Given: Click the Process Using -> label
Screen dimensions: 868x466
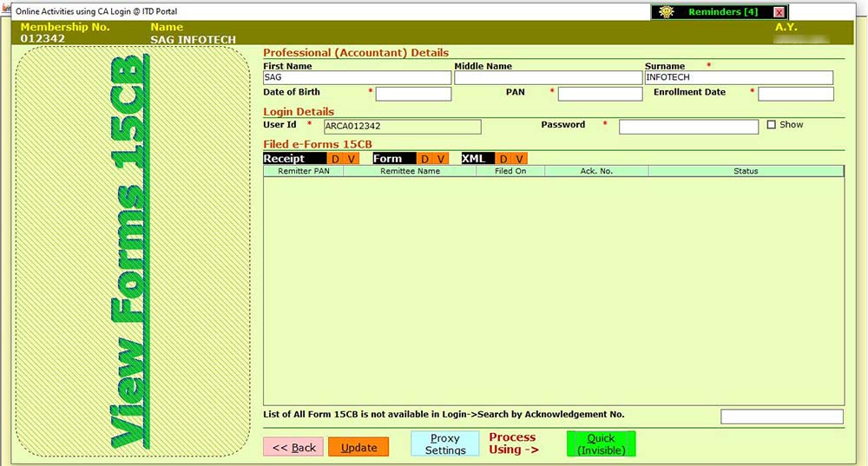Looking at the screenshot, I should coord(514,443).
